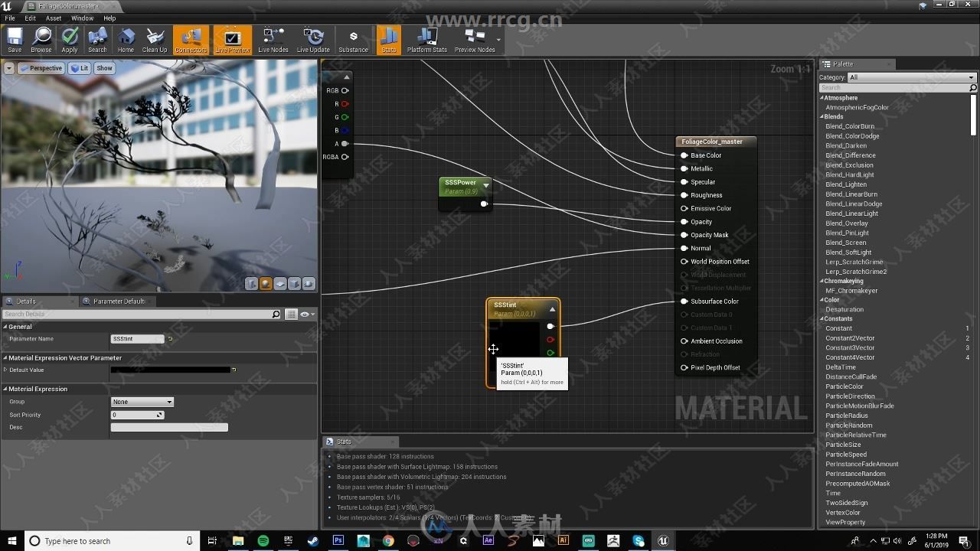This screenshot has height=551, width=980.
Task: Open the File menu
Action: click(x=10, y=18)
